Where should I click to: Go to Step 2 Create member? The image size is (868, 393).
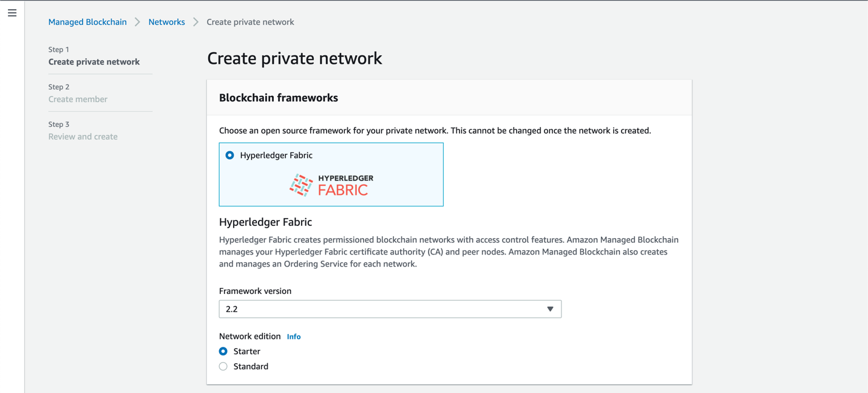[78, 99]
